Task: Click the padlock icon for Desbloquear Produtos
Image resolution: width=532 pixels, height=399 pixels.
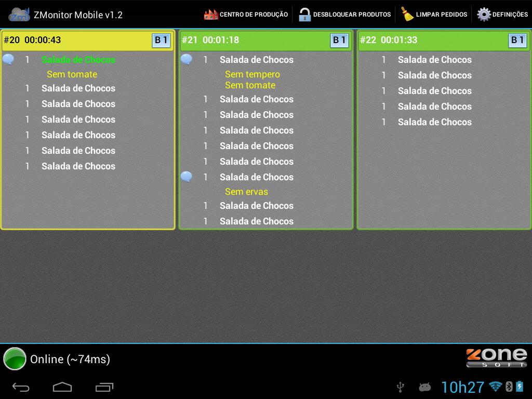Action: coord(304,14)
